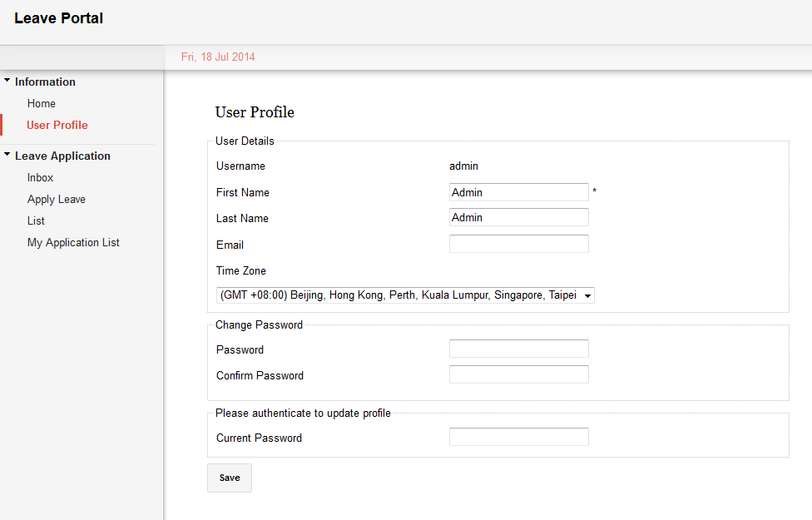Collapse the Leave Application section arrow
The width and height of the screenshot is (812, 520).
tap(7, 156)
